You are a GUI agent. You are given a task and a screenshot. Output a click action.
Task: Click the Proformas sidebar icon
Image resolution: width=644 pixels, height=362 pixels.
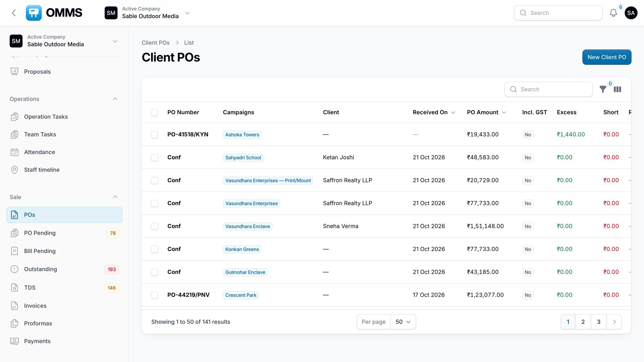tap(14, 323)
